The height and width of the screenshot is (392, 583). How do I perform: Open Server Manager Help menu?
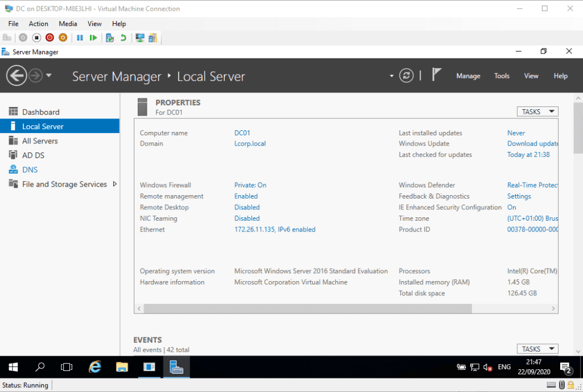click(x=560, y=76)
